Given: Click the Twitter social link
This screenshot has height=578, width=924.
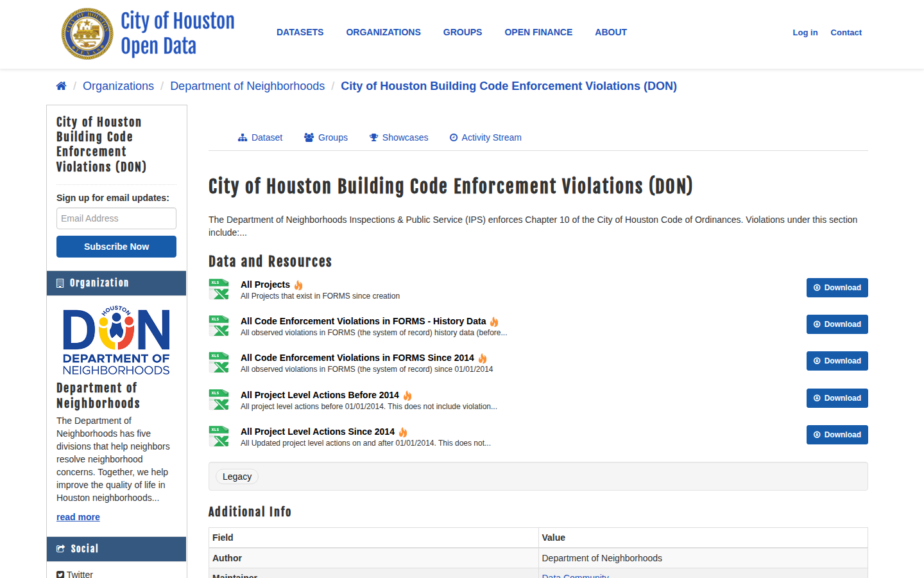Looking at the screenshot, I should (74, 574).
